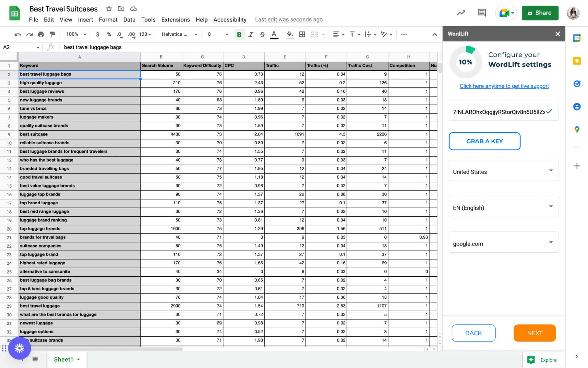The image size is (588, 368).
Task: Click the fill color bucket icon
Action: (x=290, y=34)
